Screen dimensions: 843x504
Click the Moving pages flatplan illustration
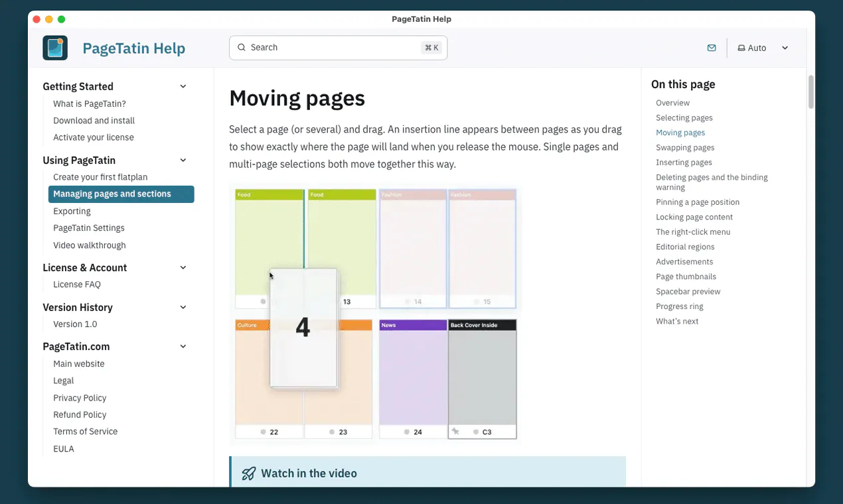376,315
